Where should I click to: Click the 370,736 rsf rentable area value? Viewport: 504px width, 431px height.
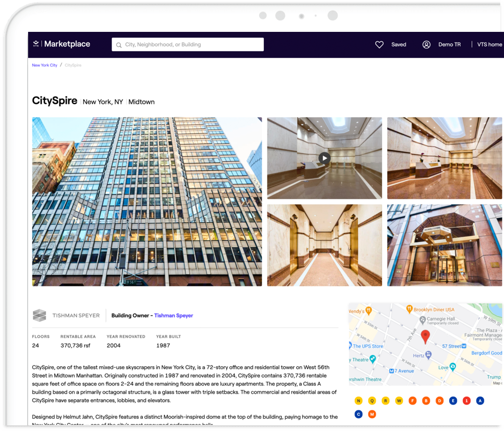click(x=75, y=346)
